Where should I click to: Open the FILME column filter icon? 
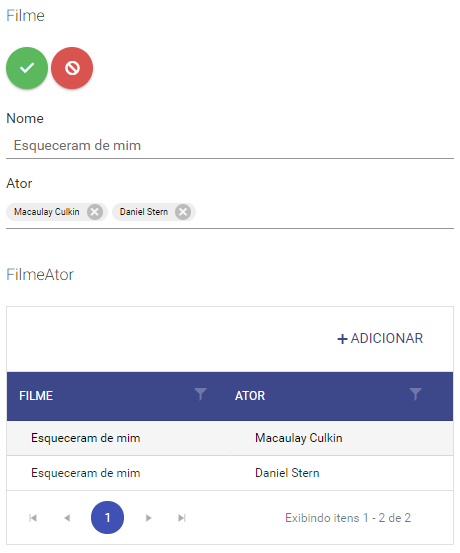click(200, 394)
